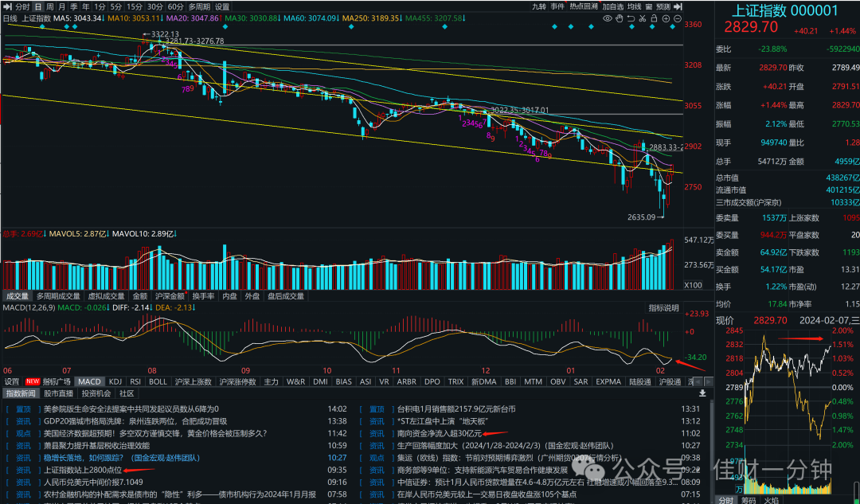The image size is (860, 504).
Task: Open news 上证指数站上2800点位
Action: pyautogui.click(x=83, y=470)
